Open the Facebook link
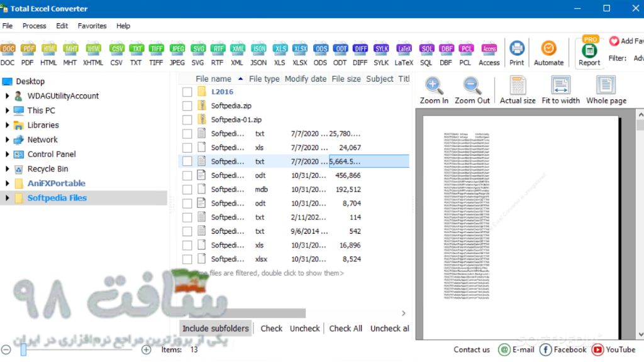The image size is (644, 362). [x=563, y=349]
